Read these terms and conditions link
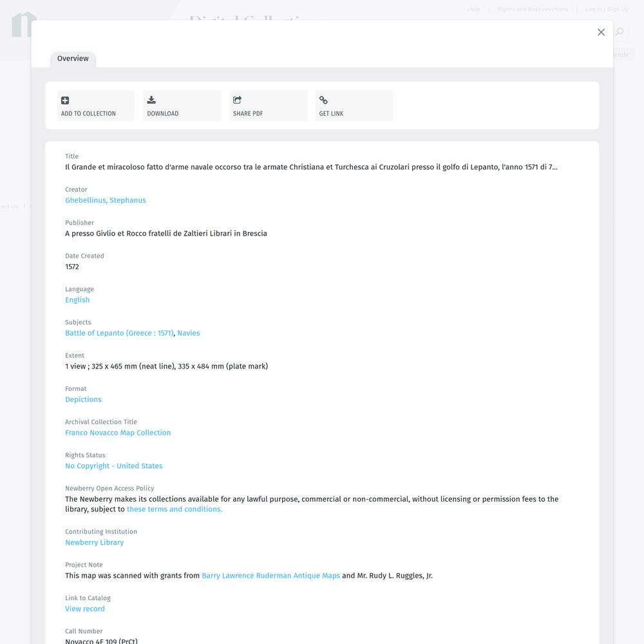Viewport: 644px width, 644px height. click(175, 509)
